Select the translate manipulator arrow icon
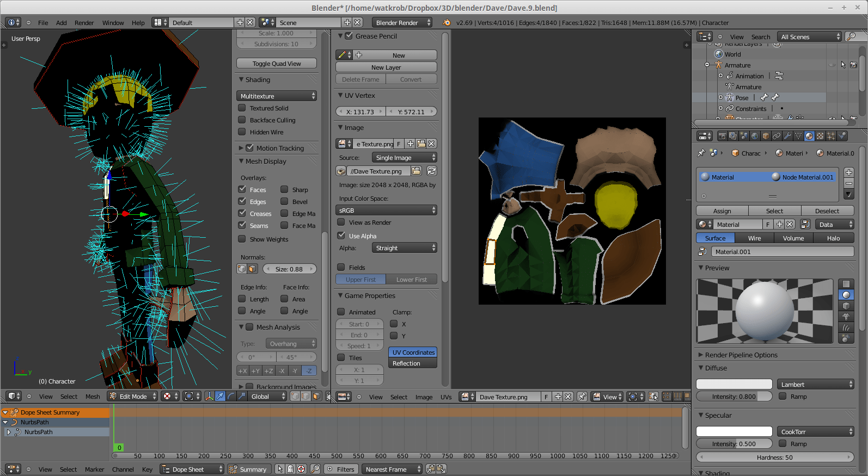 [x=220, y=397]
